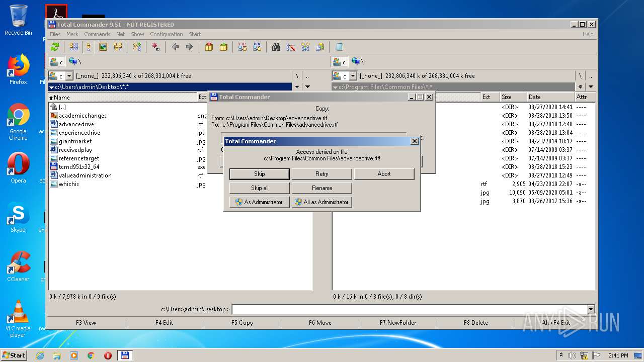Click the Rename button in the dialog
This screenshot has width=644, height=362.
coord(322,188)
